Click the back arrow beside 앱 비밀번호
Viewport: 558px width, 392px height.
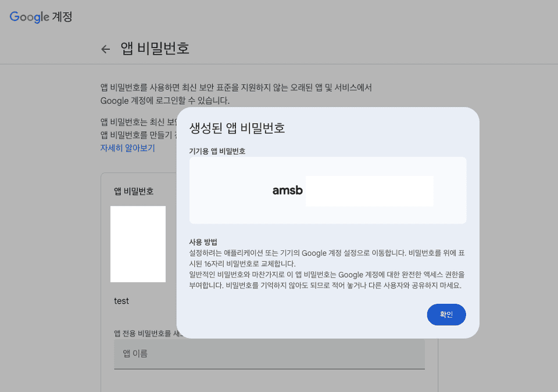pyautogui.click(x=105, y=49)
